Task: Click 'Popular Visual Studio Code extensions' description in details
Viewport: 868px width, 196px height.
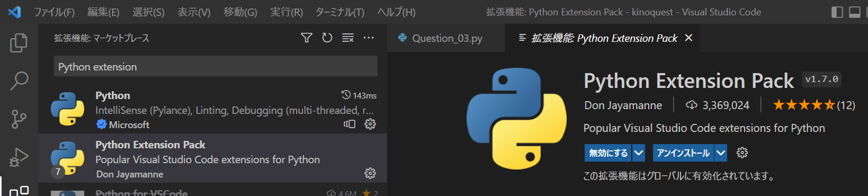Action: (x=704, y=128)
